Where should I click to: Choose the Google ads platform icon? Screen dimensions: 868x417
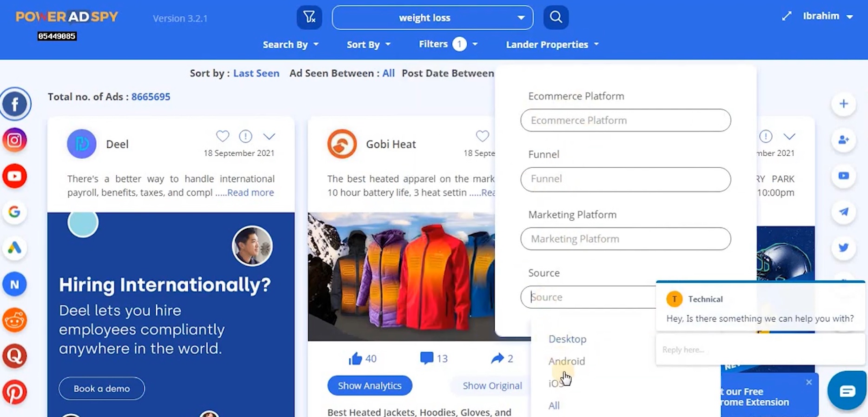tap(15, 212)
